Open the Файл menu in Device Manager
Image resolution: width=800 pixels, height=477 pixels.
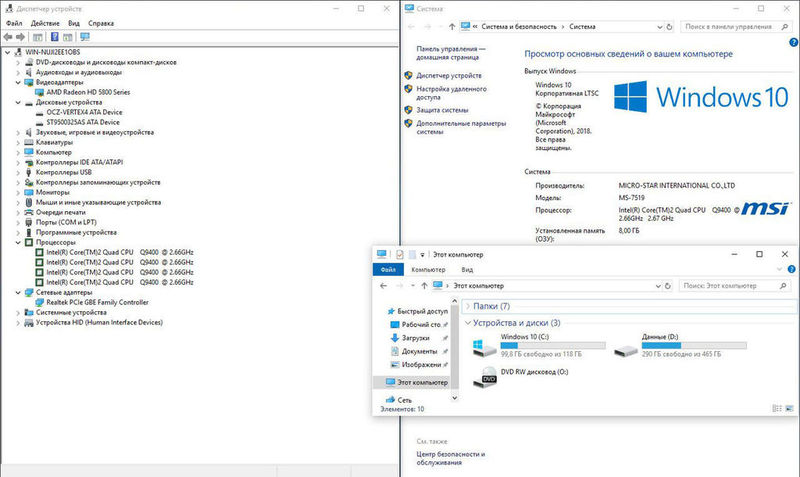(14, 23)
